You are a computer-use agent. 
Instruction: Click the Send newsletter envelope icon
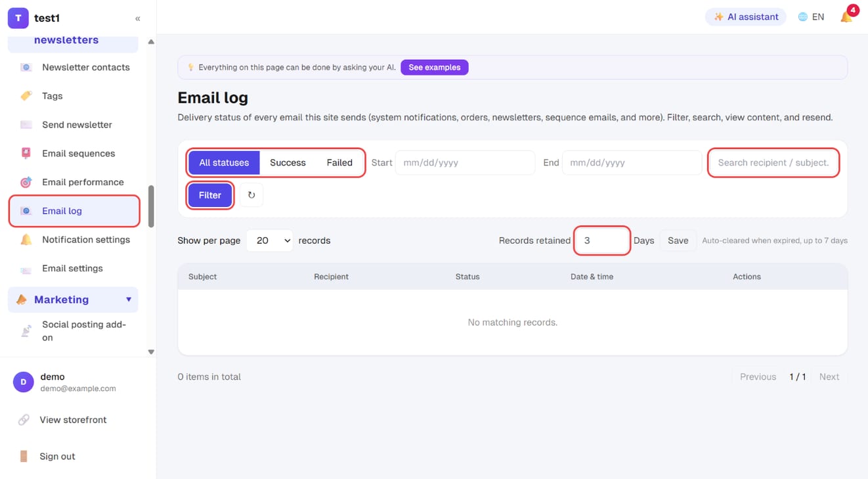(26, 125)
